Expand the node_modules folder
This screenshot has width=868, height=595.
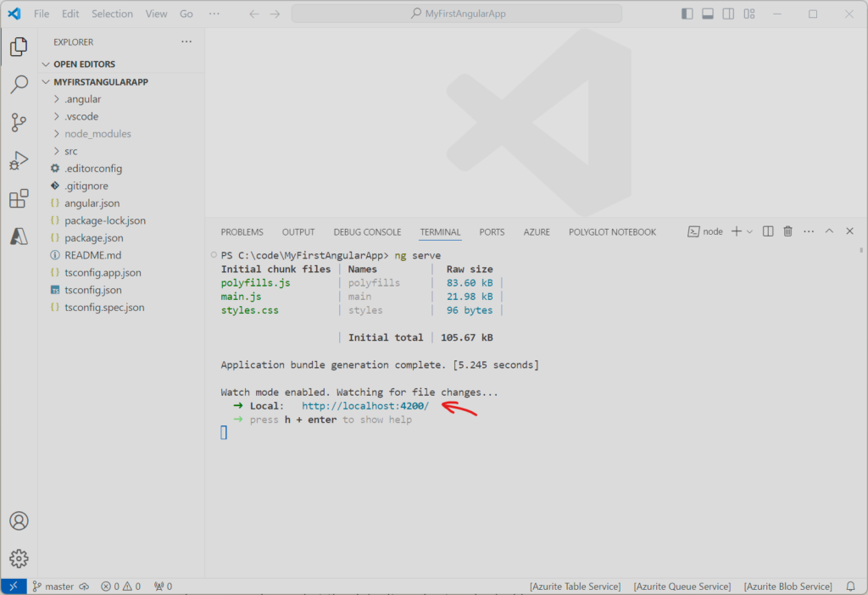coord(97,134)
